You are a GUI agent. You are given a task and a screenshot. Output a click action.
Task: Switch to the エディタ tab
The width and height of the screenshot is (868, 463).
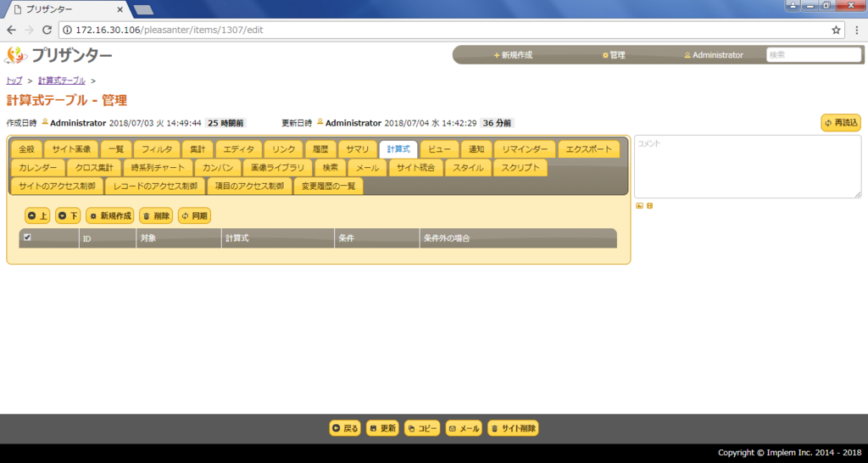[x=238, y=149]
